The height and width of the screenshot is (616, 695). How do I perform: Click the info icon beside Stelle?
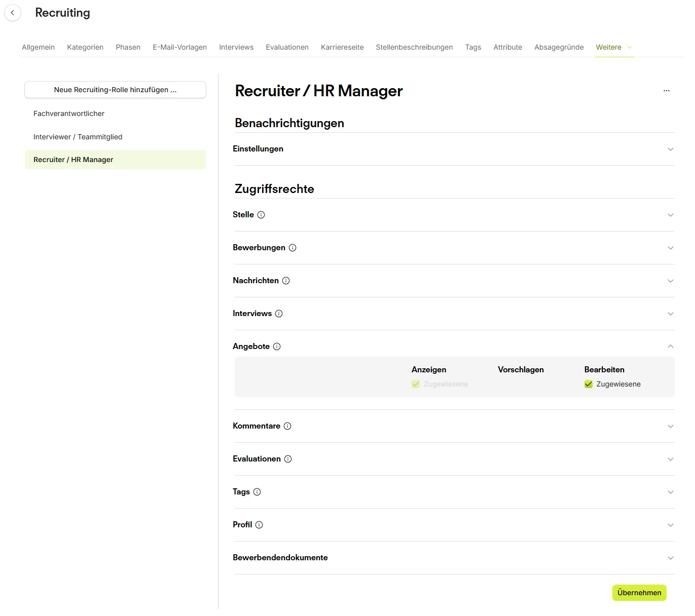261,215
